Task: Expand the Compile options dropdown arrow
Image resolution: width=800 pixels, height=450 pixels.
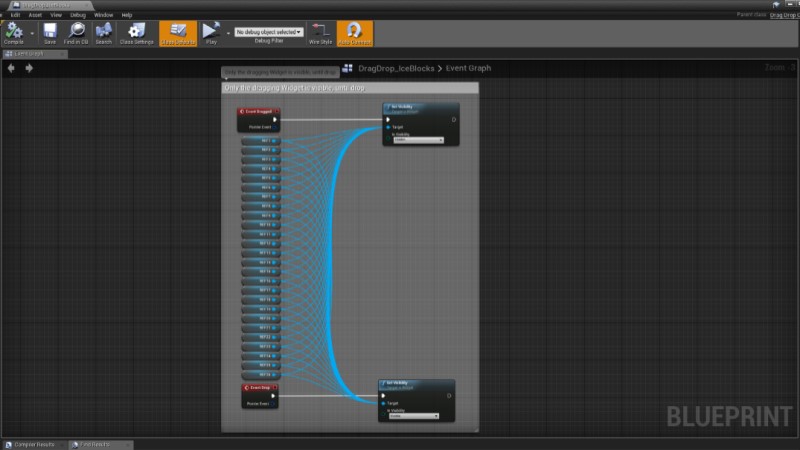Action: pyautogui.click(x=32, y=32)
